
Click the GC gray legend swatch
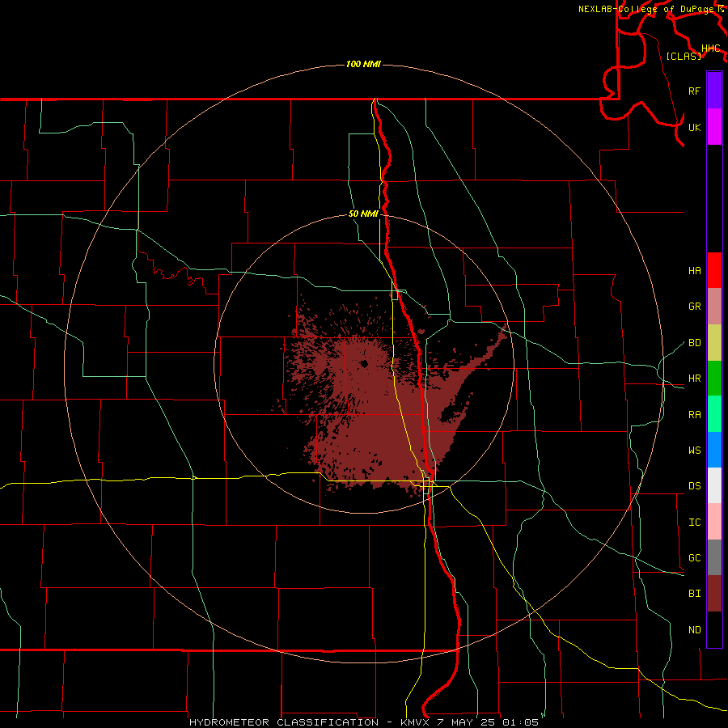(x=714, y=557)
